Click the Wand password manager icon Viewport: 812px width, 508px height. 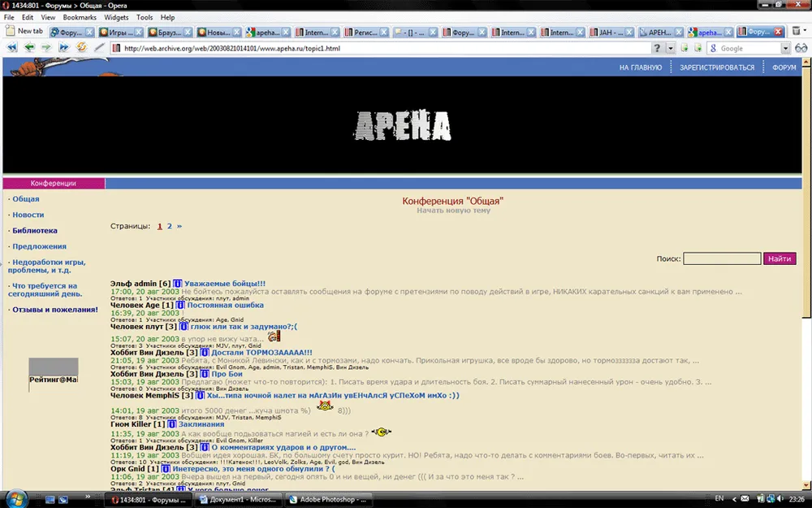(x=100, y=48)
